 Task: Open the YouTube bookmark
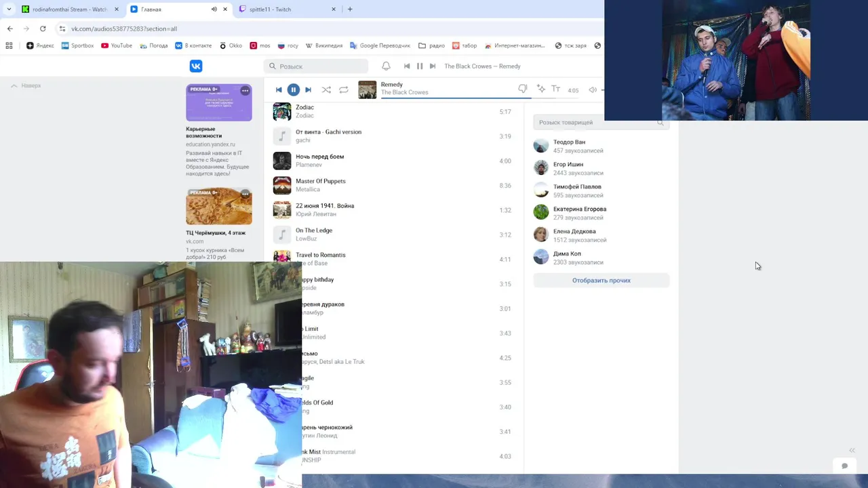(117, 45)
